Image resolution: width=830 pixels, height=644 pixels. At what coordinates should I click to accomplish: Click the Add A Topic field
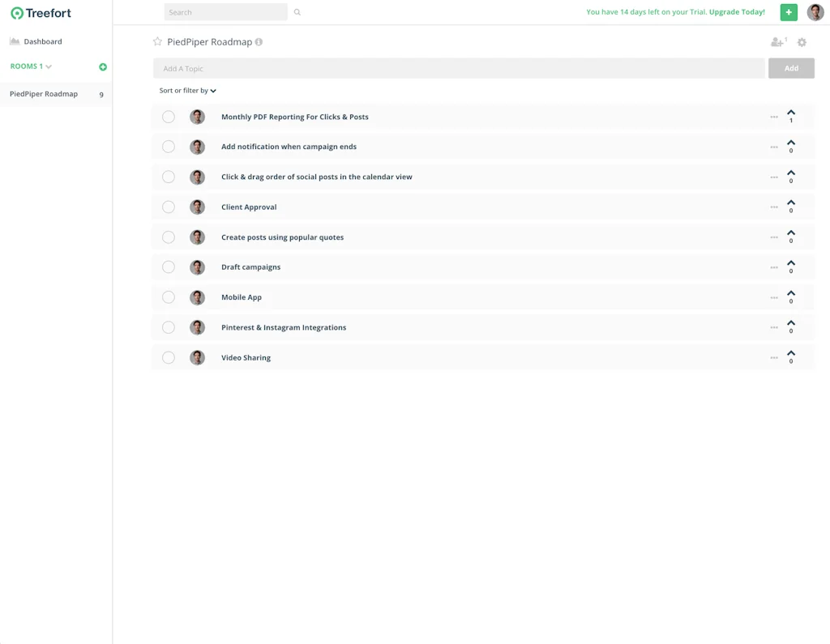[x=459, y=68]
